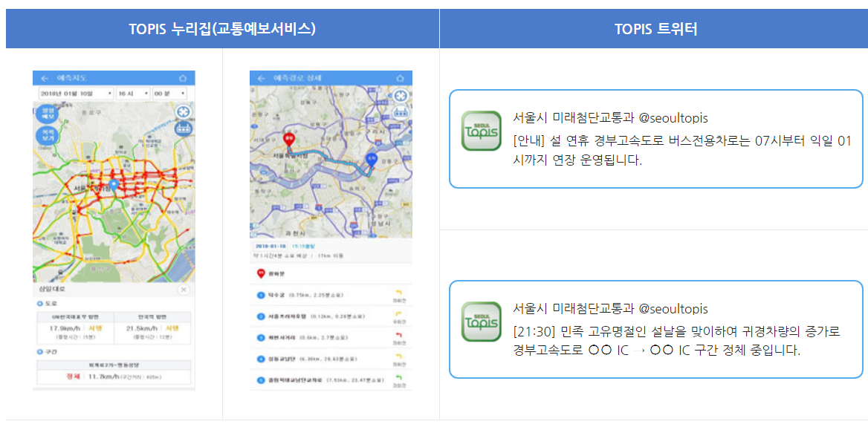The width and height of the screenshot is (868, 430).
Task: Click the 11.7km/h section speed value
Action: point(103,377)
